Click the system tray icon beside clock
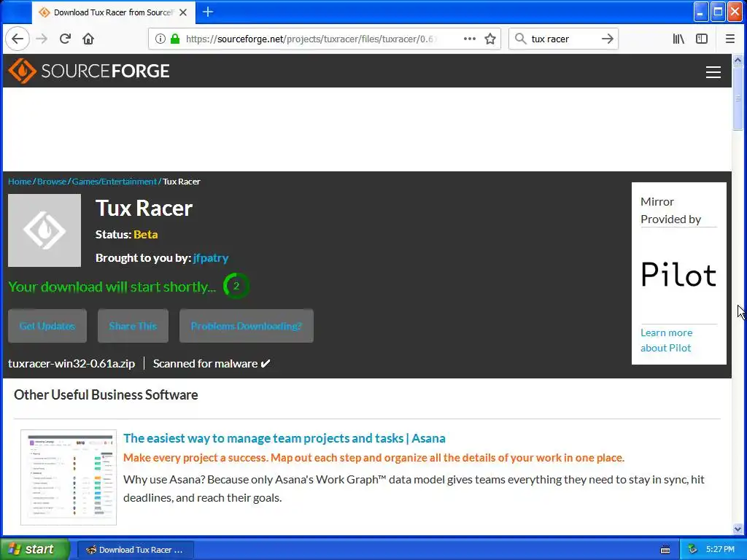The height and width of the screenshot is (560, 747). [x=693, y=550]
